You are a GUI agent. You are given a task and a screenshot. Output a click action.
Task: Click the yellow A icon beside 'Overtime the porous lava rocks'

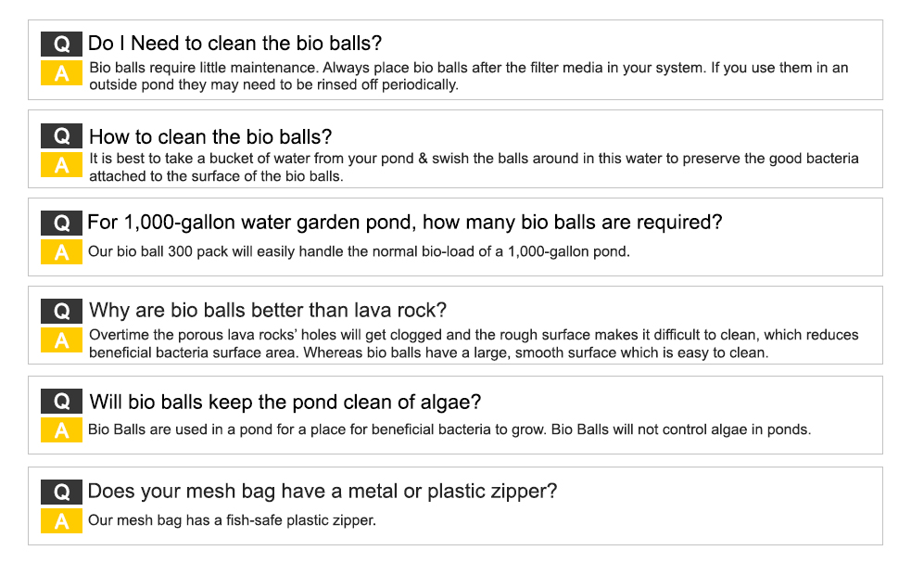click(x=61, y=340)
